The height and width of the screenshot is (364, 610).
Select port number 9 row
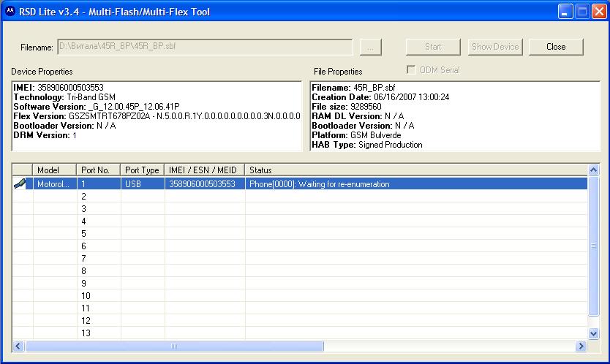pyautogui.click(x=300, y=284)
